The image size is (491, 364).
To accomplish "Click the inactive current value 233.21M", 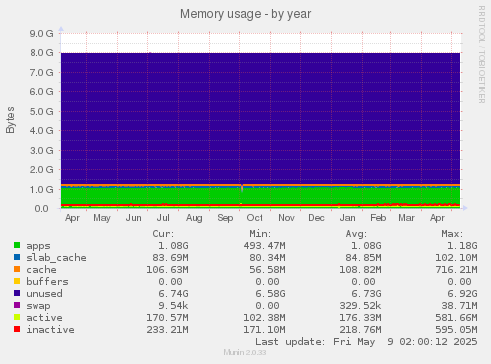I will [167, 330].
